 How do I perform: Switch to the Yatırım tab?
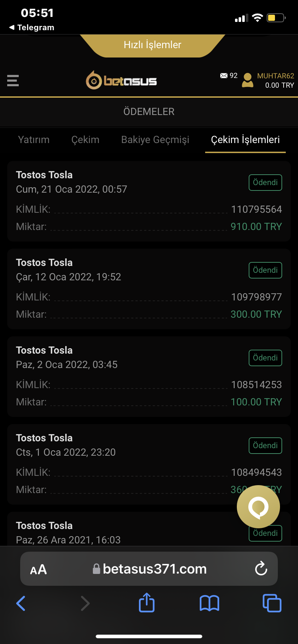(34, 140)
